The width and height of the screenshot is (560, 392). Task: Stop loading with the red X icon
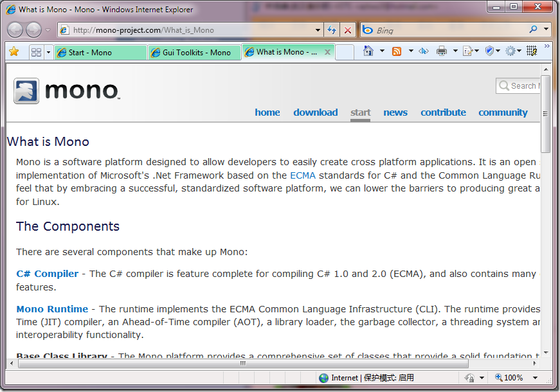pos(347,30)
